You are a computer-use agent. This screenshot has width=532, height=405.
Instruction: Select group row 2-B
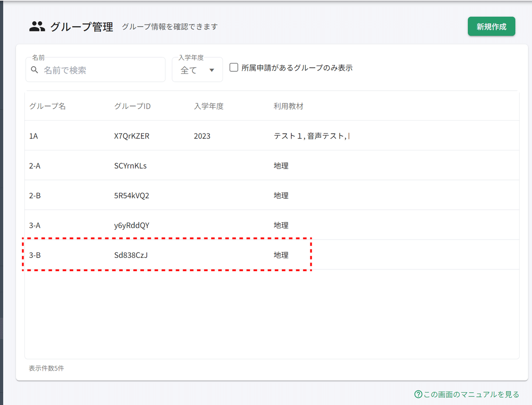[272, 195]
